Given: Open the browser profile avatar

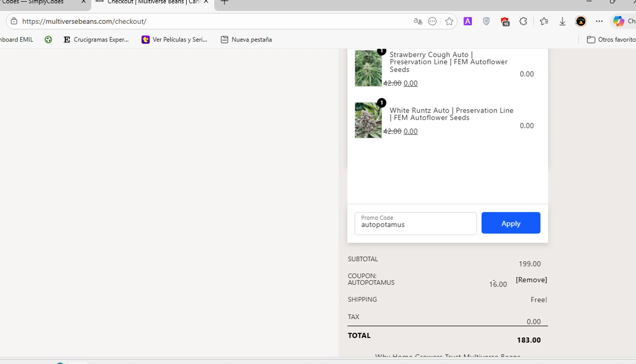Looking at the screenshot, I should click(x=581, y=21).
